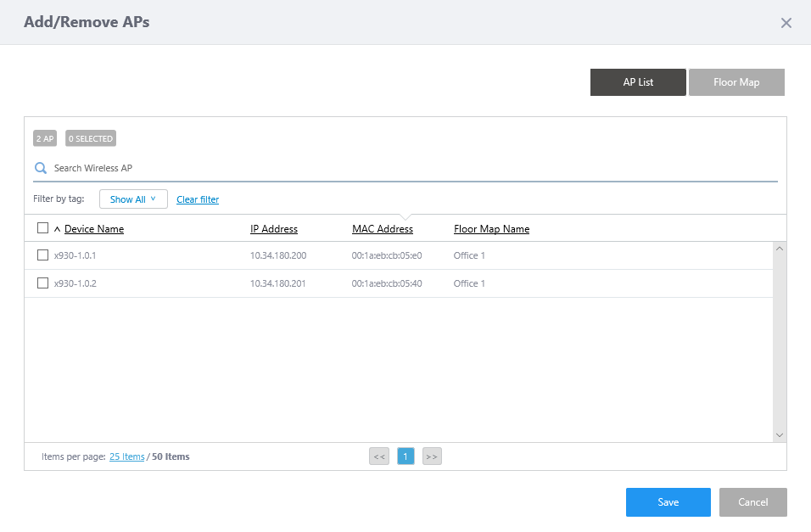
Task: Open the Show All tag filter dropdown
Action: pyautogui.click(x=133, y=199)
